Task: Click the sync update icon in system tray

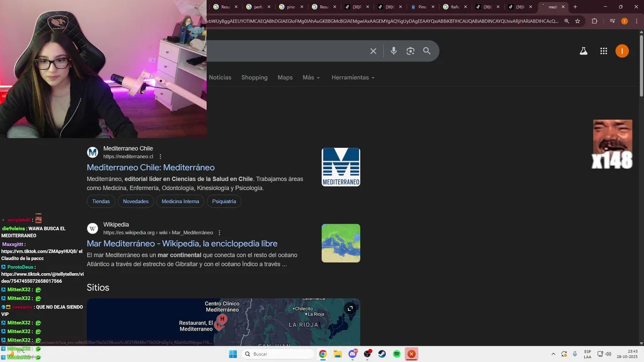Action: click(x=564, y=354)
